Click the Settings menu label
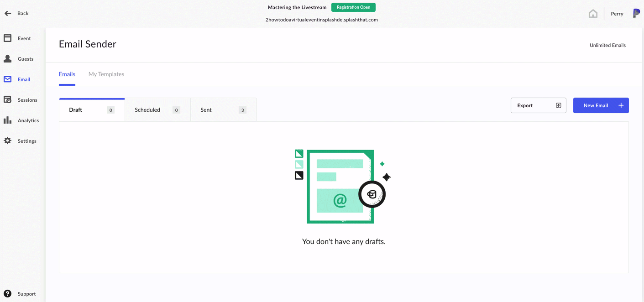The height and width of the screenshot is (302, 644). 27,141
